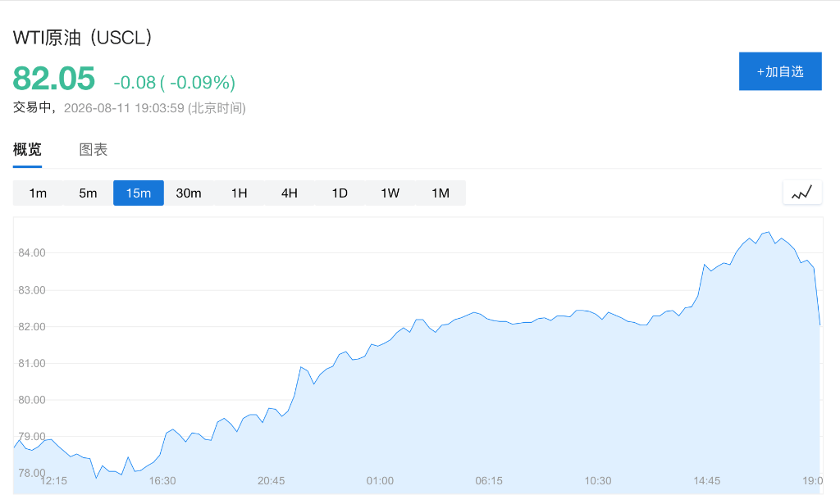
Task: Select the active 15m interval
Action: pyautogui.click(x=138, y=193)
